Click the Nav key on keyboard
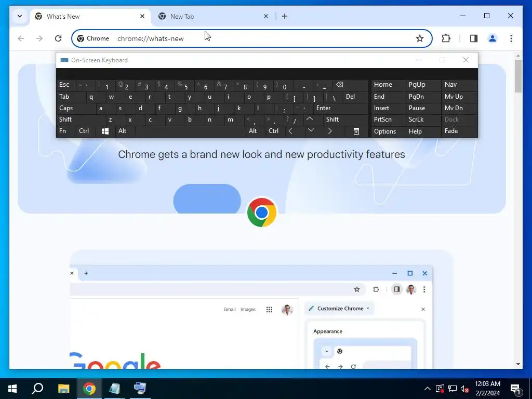532x399 pixels. [x=459, y=85]
